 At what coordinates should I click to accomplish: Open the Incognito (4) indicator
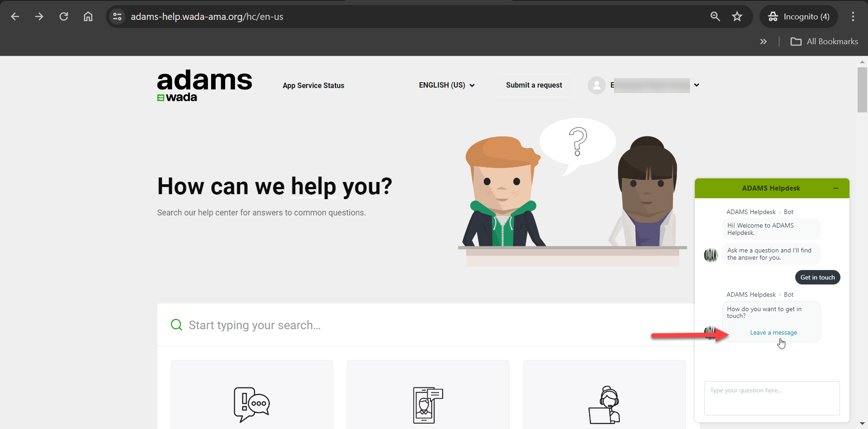click(x=799, y=17)
